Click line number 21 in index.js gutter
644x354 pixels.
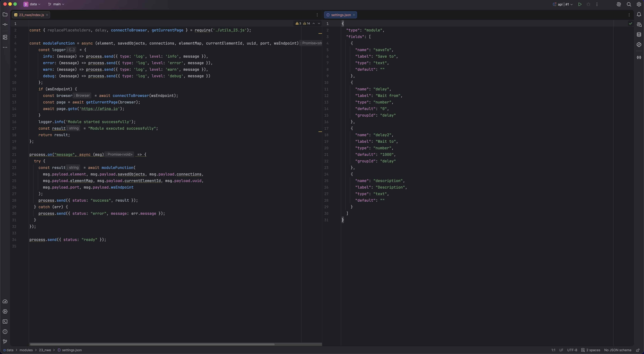pyautogui.click(x=14, y=155)
